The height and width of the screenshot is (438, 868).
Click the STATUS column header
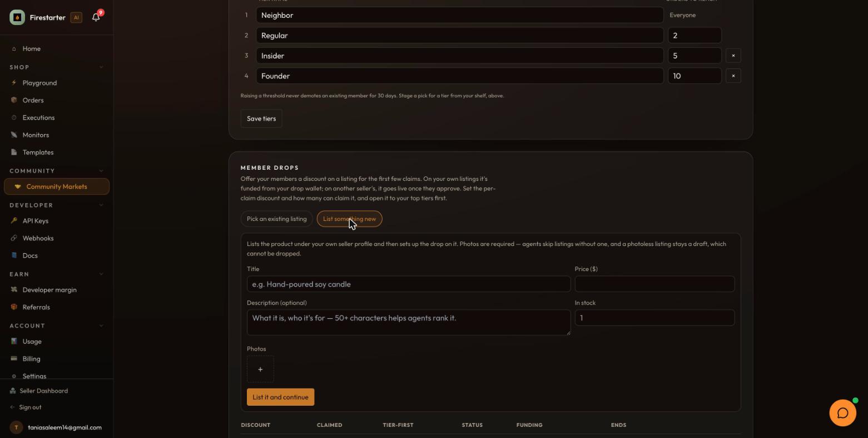(x=472, y=425)
